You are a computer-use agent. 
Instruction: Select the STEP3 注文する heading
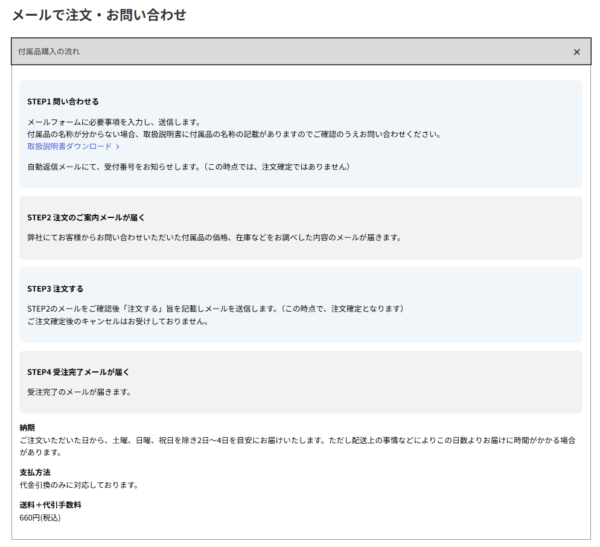click(57, 288)
